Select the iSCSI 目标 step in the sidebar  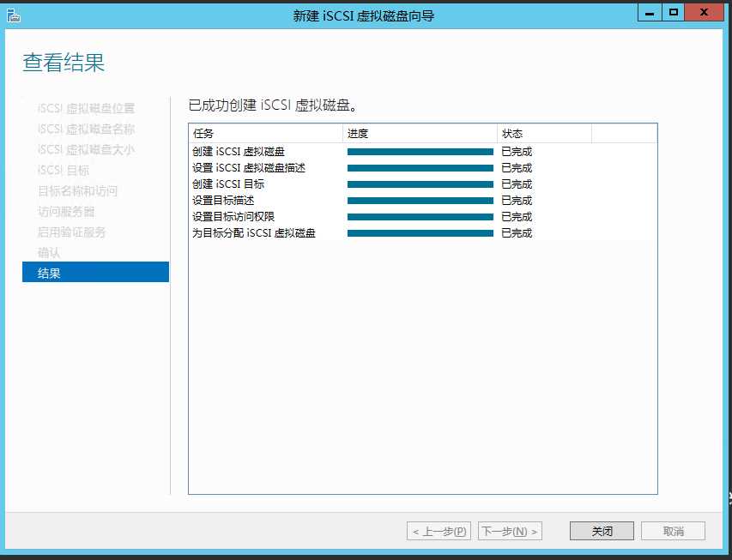click(63, 171)
